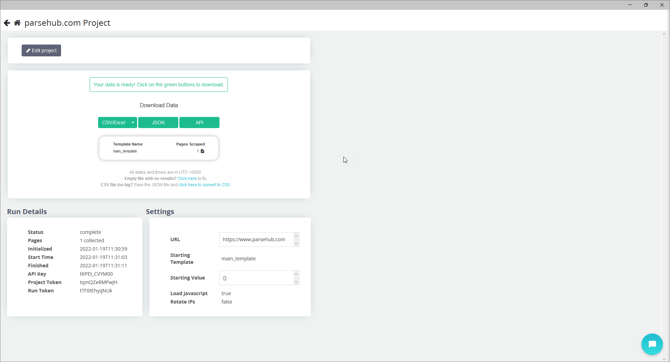This screenshot has height=362, width=670.
Task: Select the Start Time value 2022-01-19T11:31:03
Action: tap(103, 257)
